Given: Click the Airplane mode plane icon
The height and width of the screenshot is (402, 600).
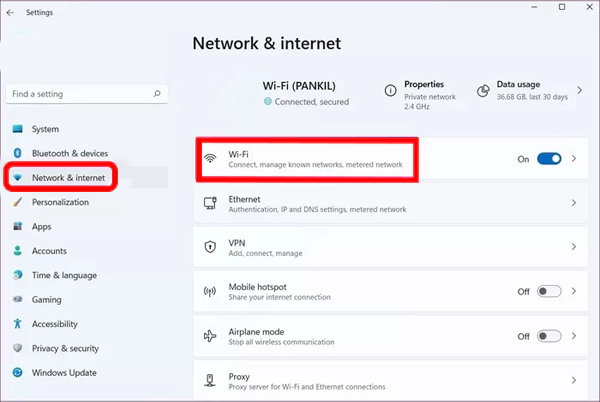Looking at the screenshot, I should [210, 336].
